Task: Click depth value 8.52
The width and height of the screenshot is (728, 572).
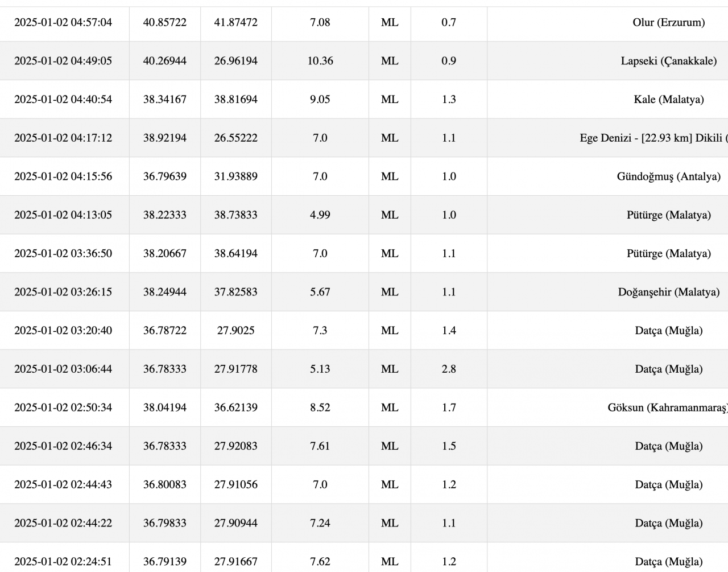Action: pos(320,408)
